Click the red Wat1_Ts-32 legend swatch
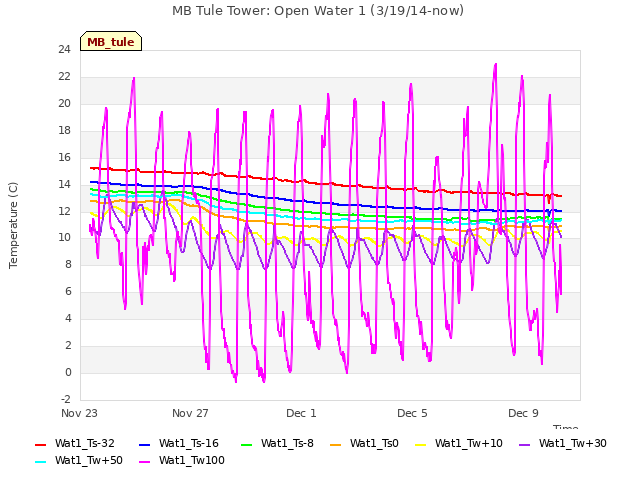Image resolution: width=640 pixels, height=480 pixels. click(x=41, y=444)
